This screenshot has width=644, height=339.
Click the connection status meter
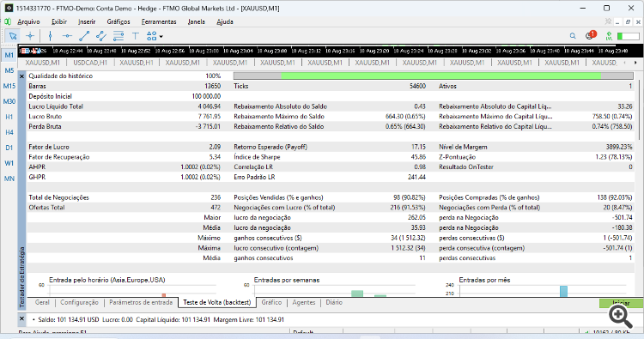(x=629, y=37)
